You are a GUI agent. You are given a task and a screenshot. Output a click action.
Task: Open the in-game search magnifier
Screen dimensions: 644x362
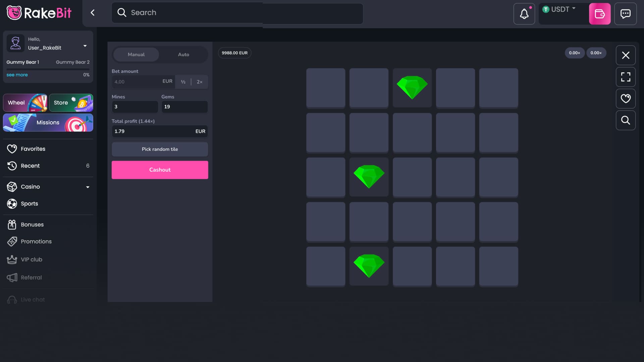tap(626, 120)
